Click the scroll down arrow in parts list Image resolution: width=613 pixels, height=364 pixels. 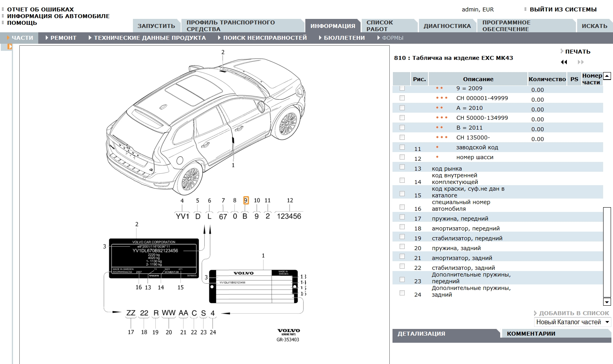607,302
